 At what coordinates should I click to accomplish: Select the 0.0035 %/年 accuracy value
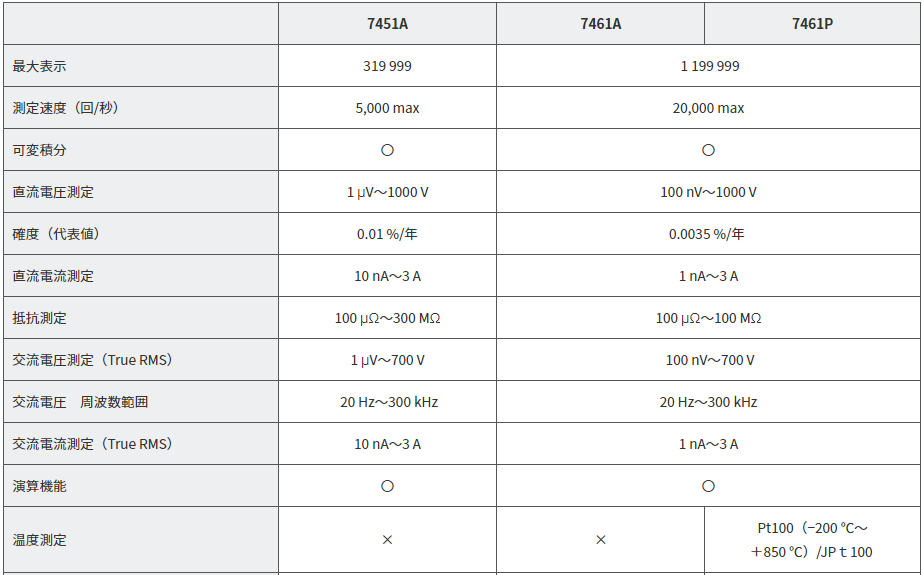click(706, 234)
